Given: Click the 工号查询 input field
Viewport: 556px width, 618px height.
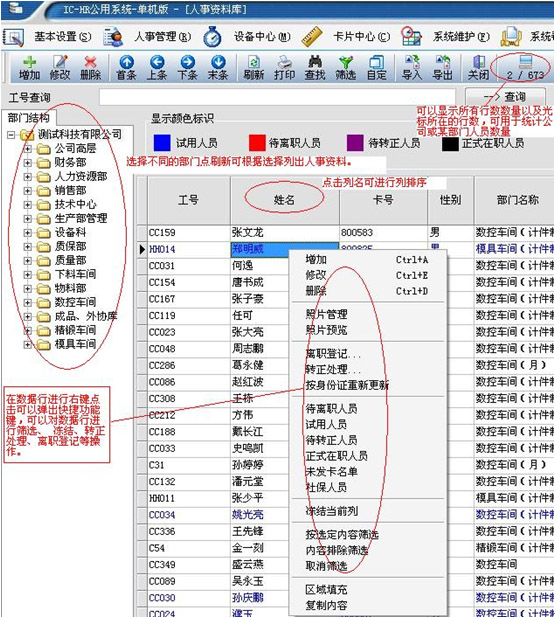Looking at the screenshot, I should tap(277, 97).
